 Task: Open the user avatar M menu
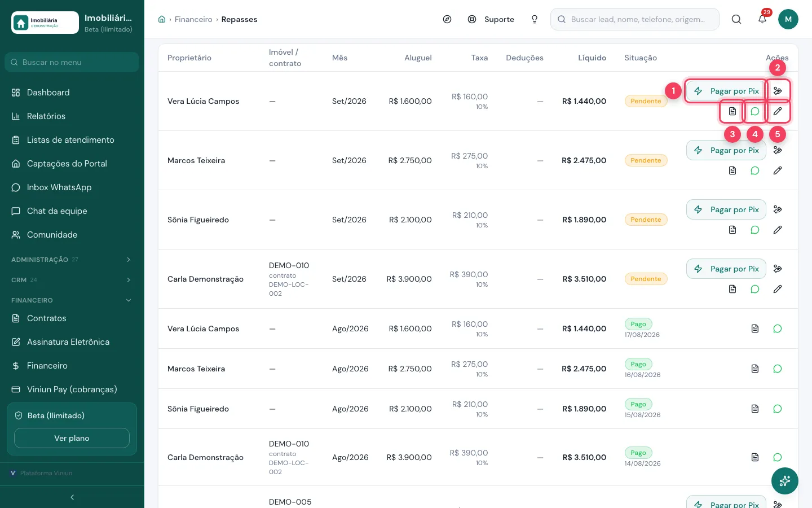click(x=788, y=19)
